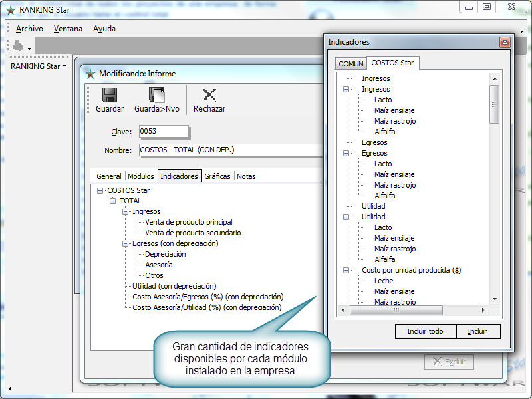Open dropdown arrow next to main toolbar icon
Screen dimensions: 532x399
pyautogui.click(x=29, y=49)
